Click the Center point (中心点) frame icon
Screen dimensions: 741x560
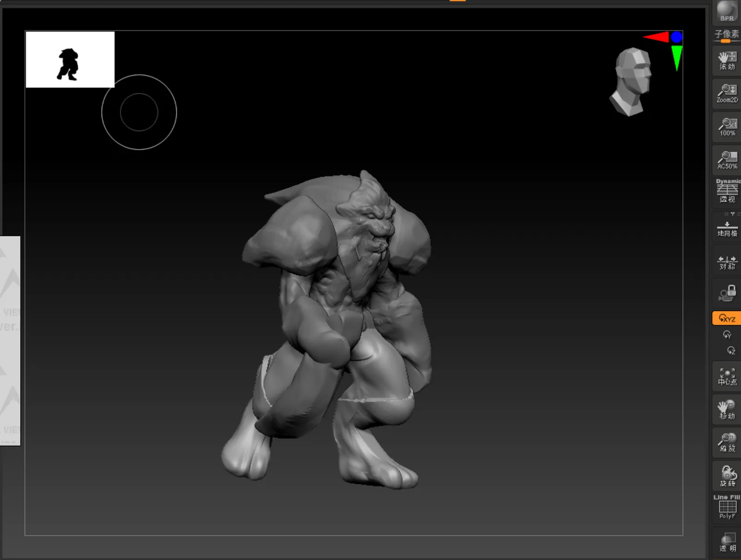click(727, 376)
